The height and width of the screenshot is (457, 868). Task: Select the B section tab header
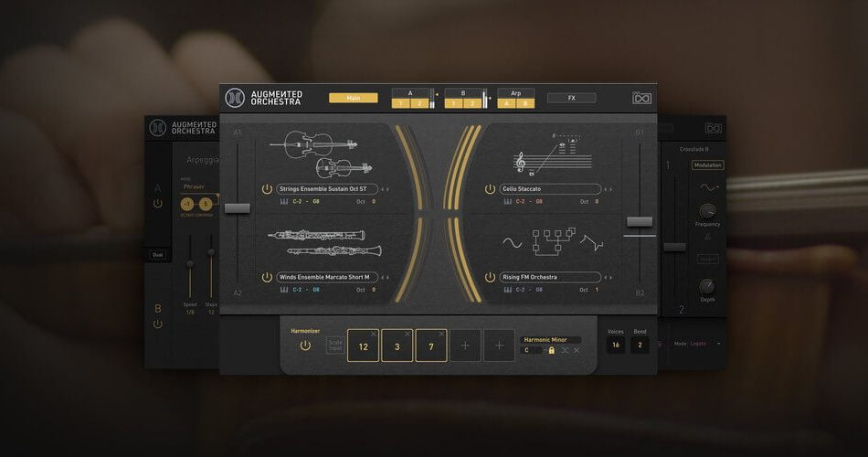click(463, 93)
